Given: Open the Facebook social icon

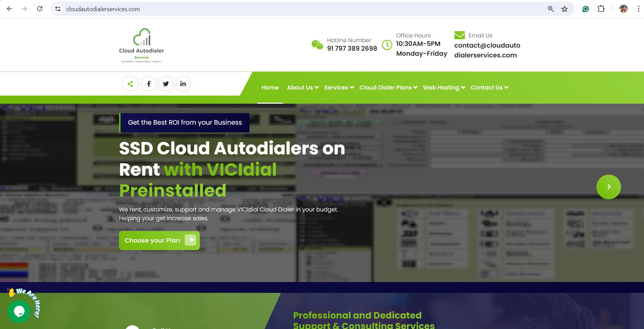Looking at the screenshot, I should point(149,84).
